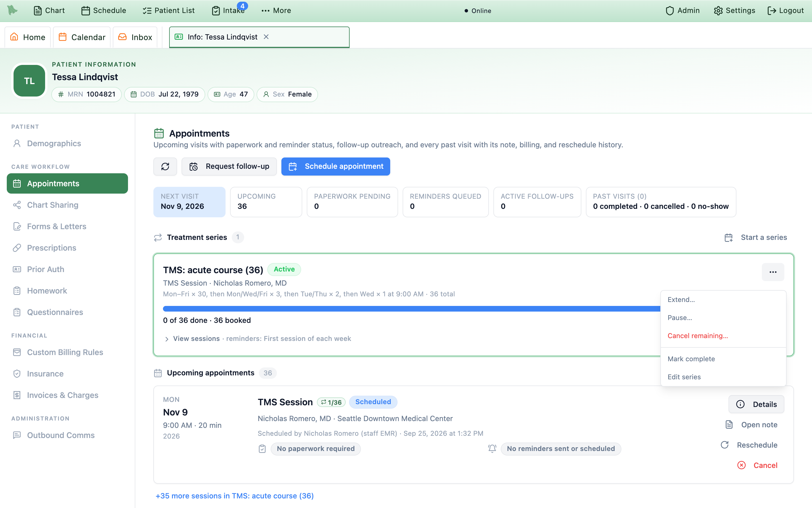Image resolution: width=812 pixels, height=508 pixels.
Task: Open Insurance in sidebar
Action: 67,374
